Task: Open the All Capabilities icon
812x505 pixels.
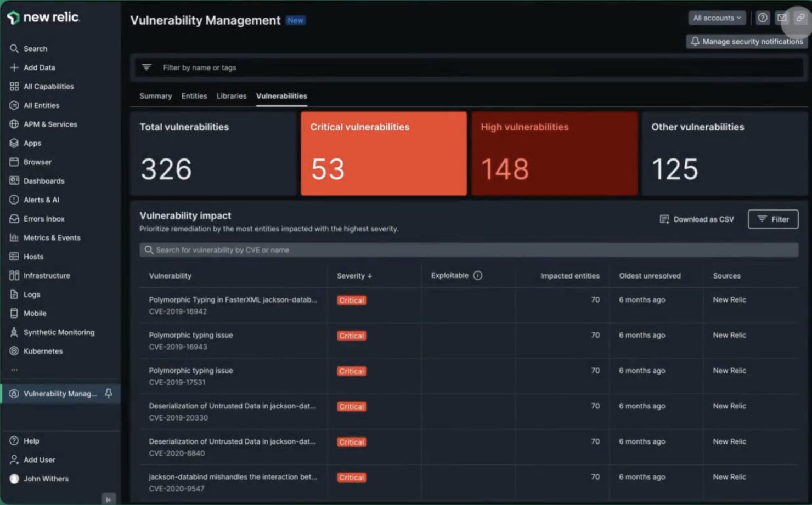Action: 14,86
